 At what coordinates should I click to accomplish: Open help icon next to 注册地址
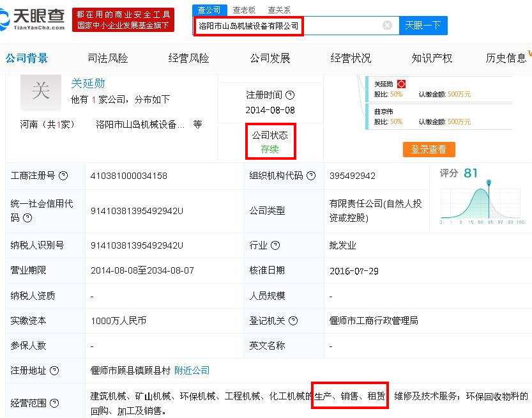coord(54,371)
